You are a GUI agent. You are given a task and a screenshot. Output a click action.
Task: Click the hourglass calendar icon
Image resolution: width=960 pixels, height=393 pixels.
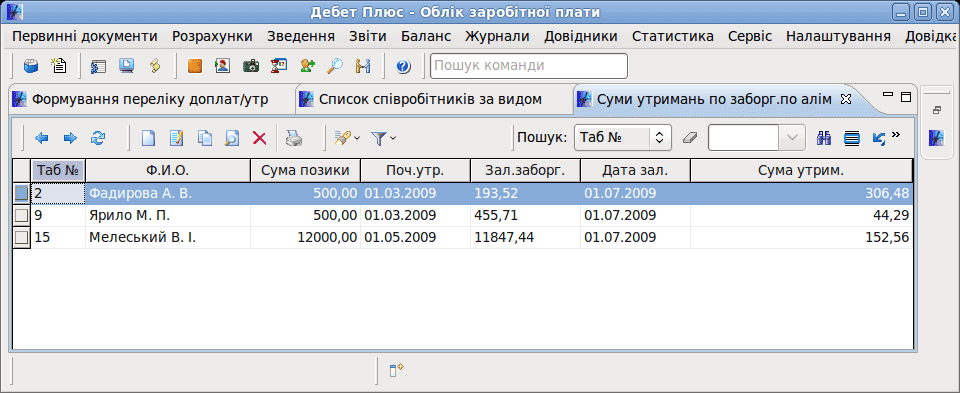pyautogui.click(x=279, y=66)
